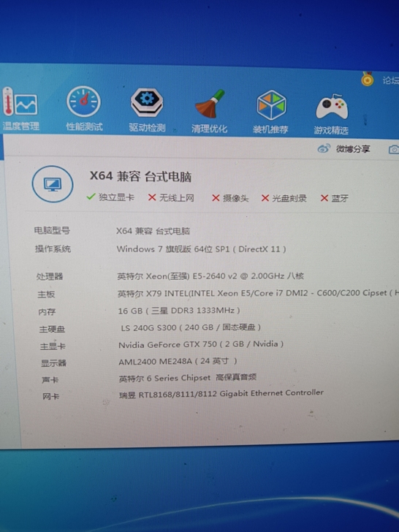Click the 内存 label
This screenshot has height=532, width=399.
(x=47, y=312)
